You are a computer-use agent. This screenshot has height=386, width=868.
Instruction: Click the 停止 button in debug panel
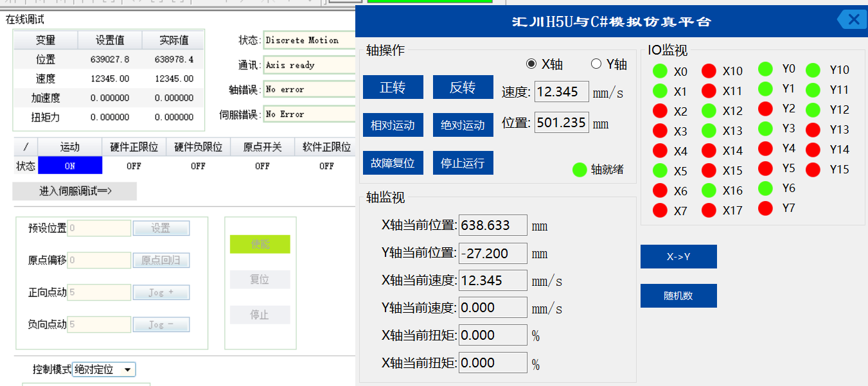click(x=260, y=315)
